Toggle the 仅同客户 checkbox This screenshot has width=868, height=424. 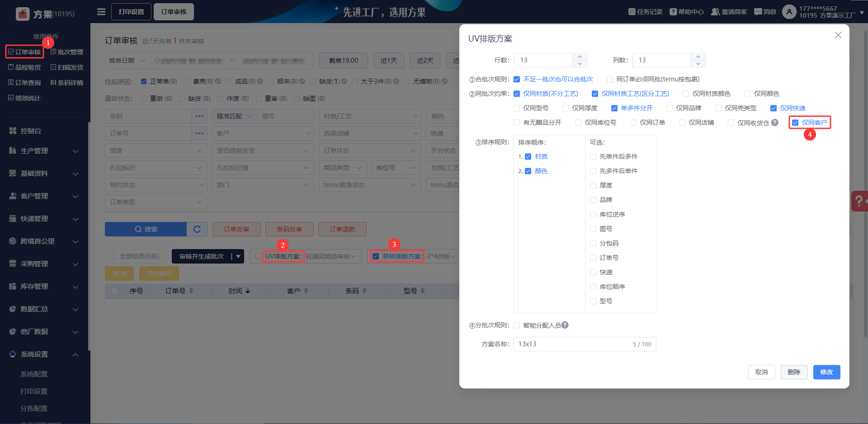coord(795,122)
